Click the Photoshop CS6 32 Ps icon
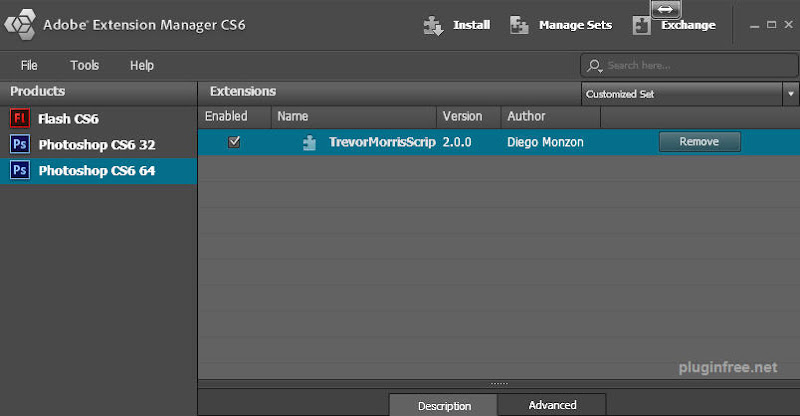The image size is (800, 416). pyautogui.click(x=19, y=144)
